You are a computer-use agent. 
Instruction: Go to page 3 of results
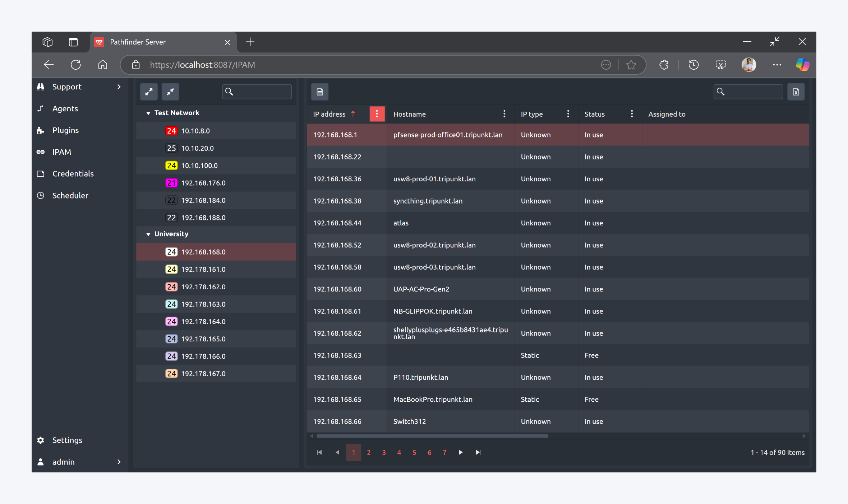coord(384,453)
